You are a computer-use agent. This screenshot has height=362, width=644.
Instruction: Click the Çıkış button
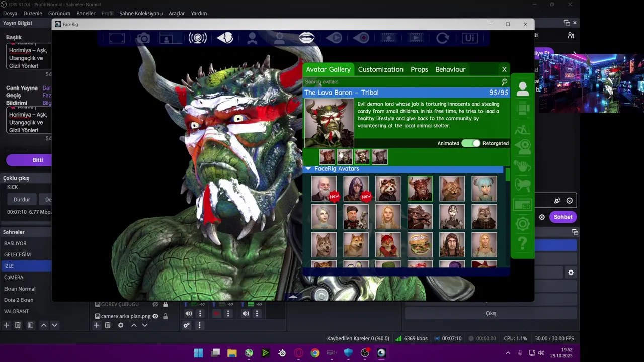pos(491,313)
